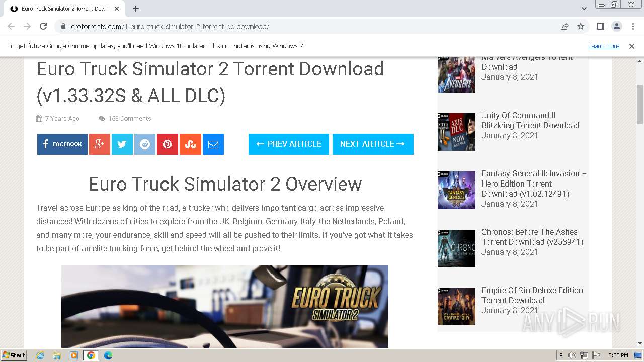Viewport: 644px width, 362px height.
Task: Open Chrome side panel
Action: (x=600, y=26)
